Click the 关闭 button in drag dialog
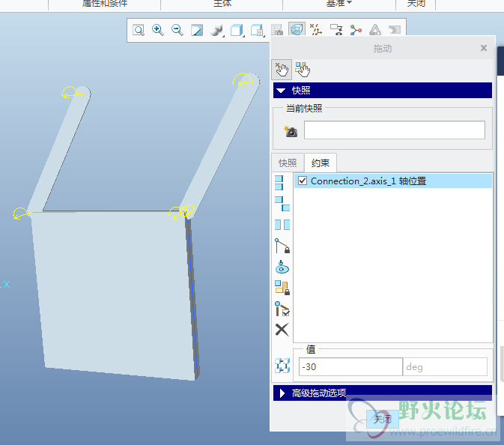 point(382,420)
